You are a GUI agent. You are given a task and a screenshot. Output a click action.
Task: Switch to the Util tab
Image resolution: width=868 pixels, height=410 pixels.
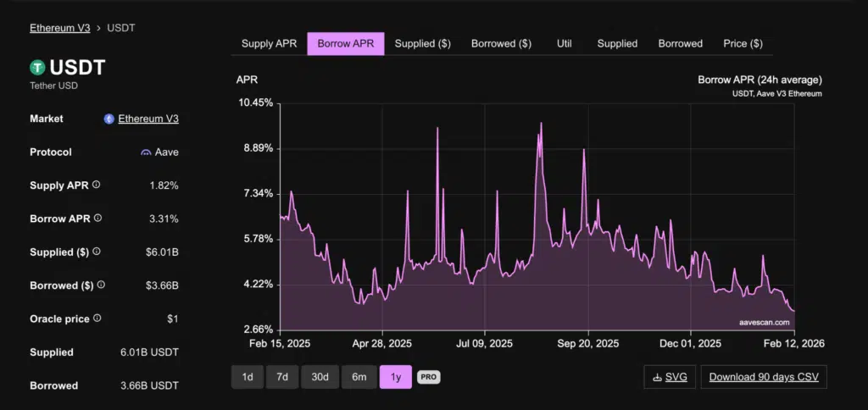coord(564,43)
